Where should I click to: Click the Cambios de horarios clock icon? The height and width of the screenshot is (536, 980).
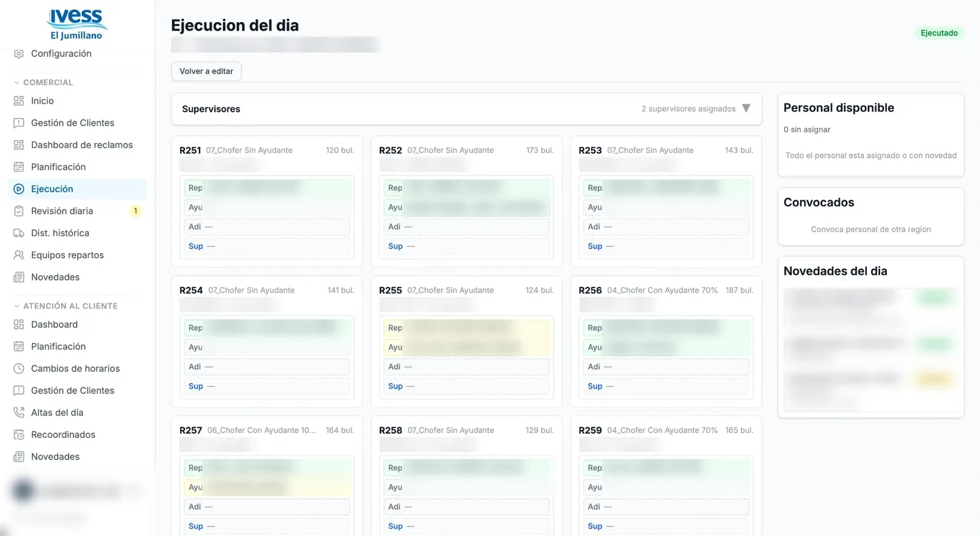tap(19, 369)
